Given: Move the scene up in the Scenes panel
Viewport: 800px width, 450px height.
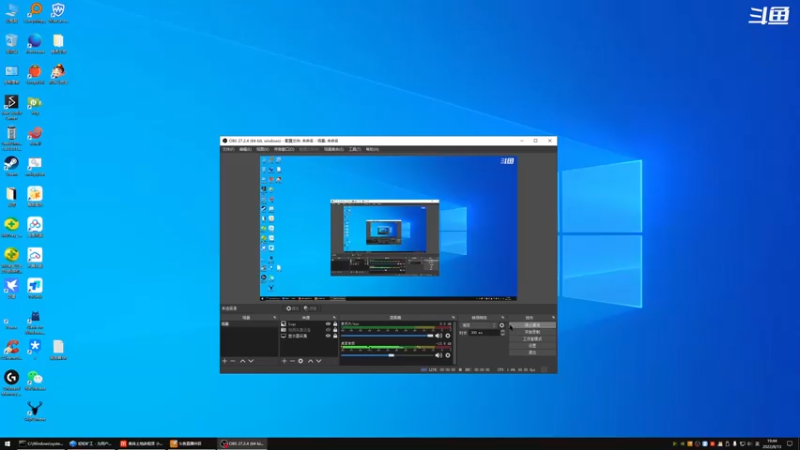Looking at the screenshot, I should click(x=242, y=361).
